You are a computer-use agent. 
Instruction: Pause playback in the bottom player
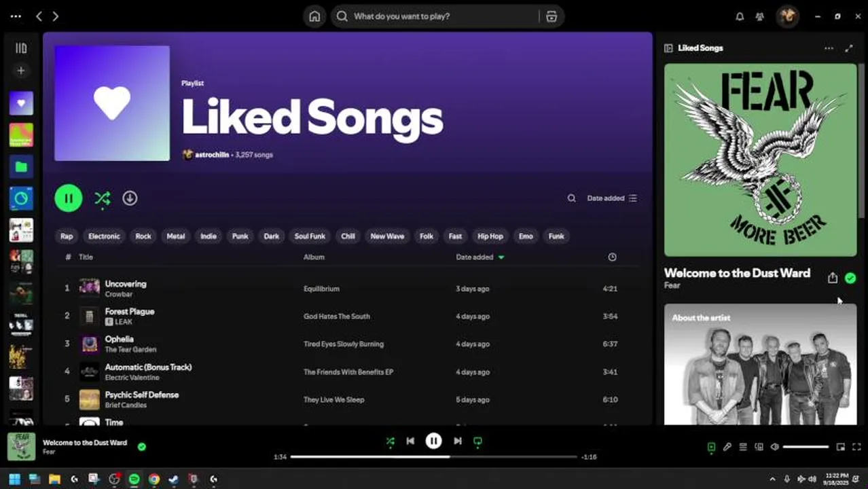(433, 441)
